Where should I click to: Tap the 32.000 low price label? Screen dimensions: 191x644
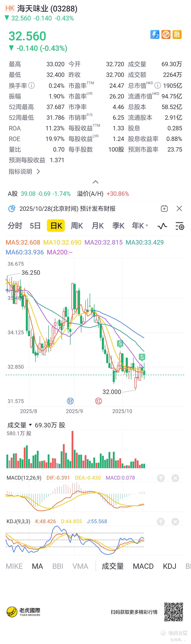coord(112,392)
